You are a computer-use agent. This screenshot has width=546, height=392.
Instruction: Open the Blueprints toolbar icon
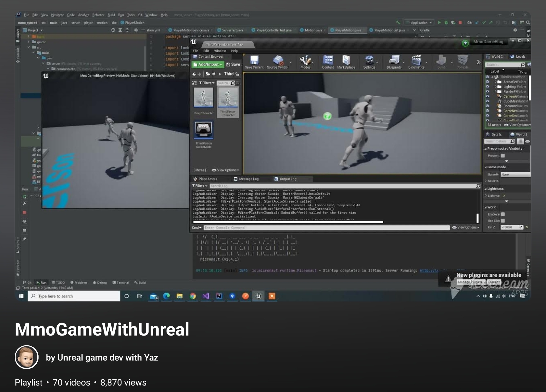394,62
